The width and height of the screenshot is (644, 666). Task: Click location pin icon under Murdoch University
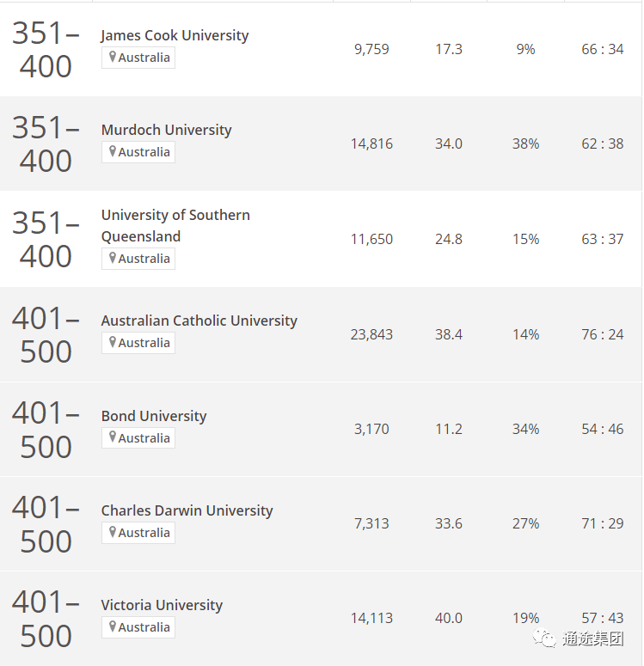pos(113,151)
